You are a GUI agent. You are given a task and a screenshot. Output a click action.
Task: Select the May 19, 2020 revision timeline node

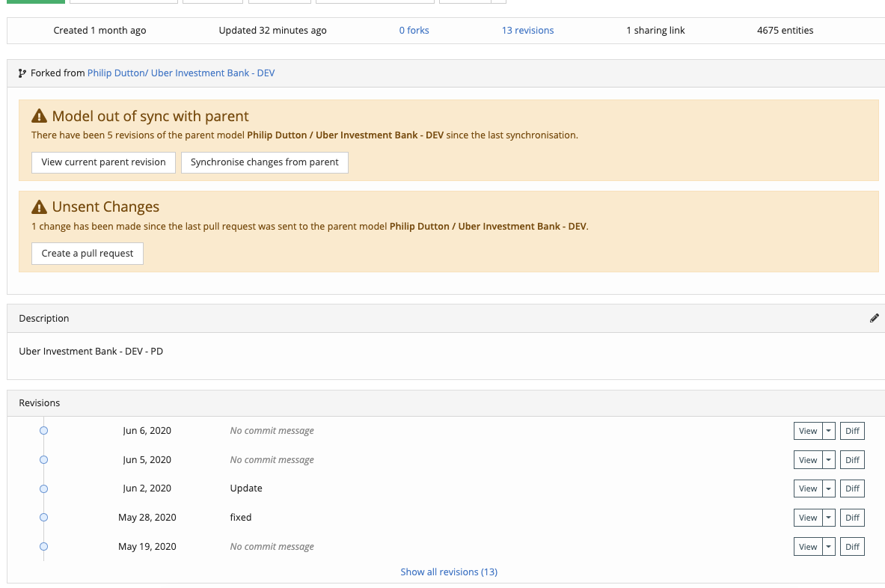pyautogui.click(x=43, y=547)
